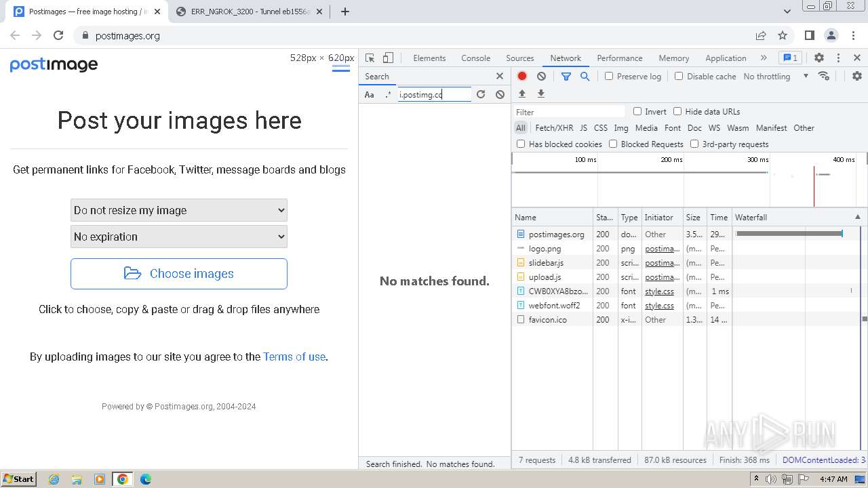Click the postimage logo
This screenshot has height=488, width=868.
(x=54, y=64)
